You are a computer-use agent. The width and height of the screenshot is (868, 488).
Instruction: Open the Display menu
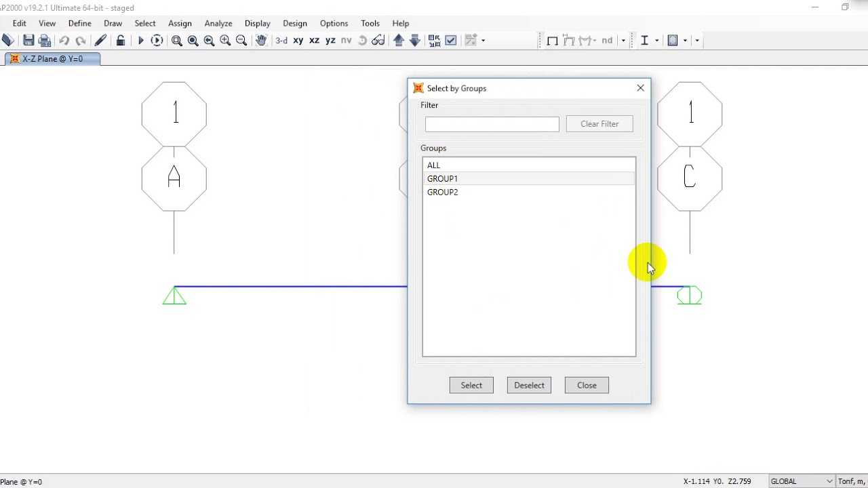258,23
